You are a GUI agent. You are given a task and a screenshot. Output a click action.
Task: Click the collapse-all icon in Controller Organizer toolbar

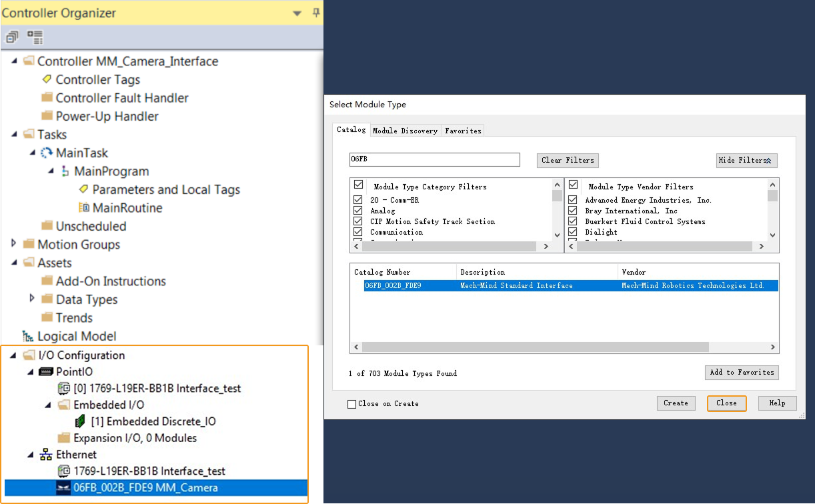coord(12,37)
